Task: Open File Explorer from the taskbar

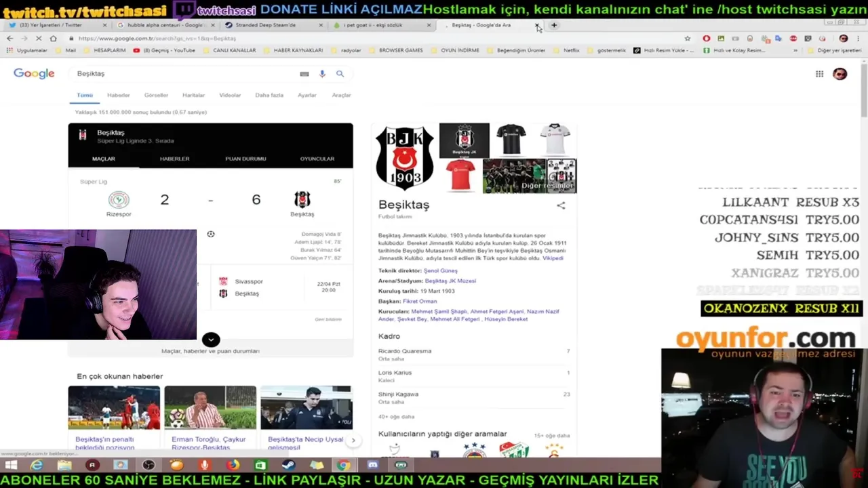Action: tap(64, 465)
